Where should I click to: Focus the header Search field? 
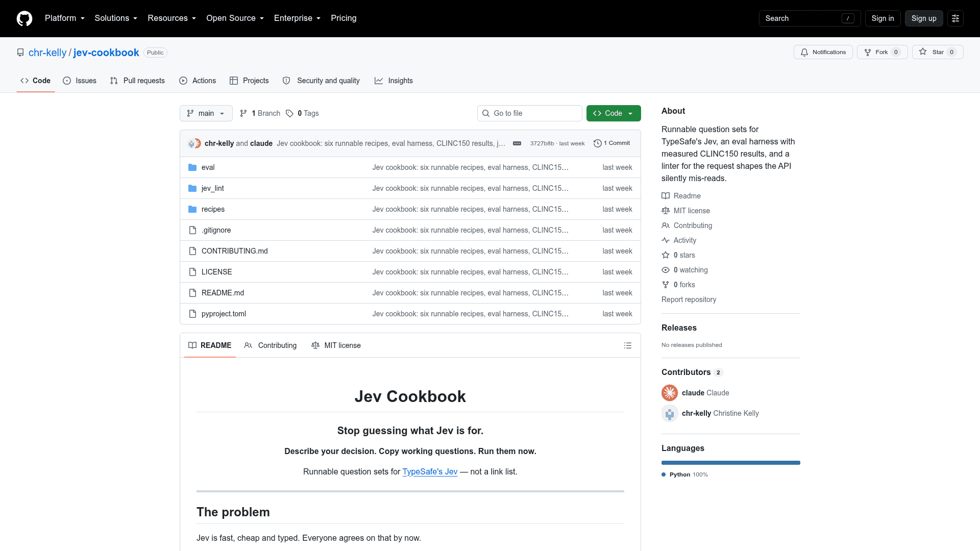pyautogui.click(x=810, y=18)
